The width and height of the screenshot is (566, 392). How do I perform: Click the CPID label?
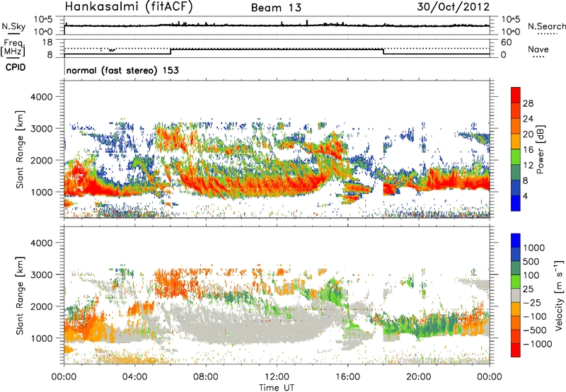(16, 67)
